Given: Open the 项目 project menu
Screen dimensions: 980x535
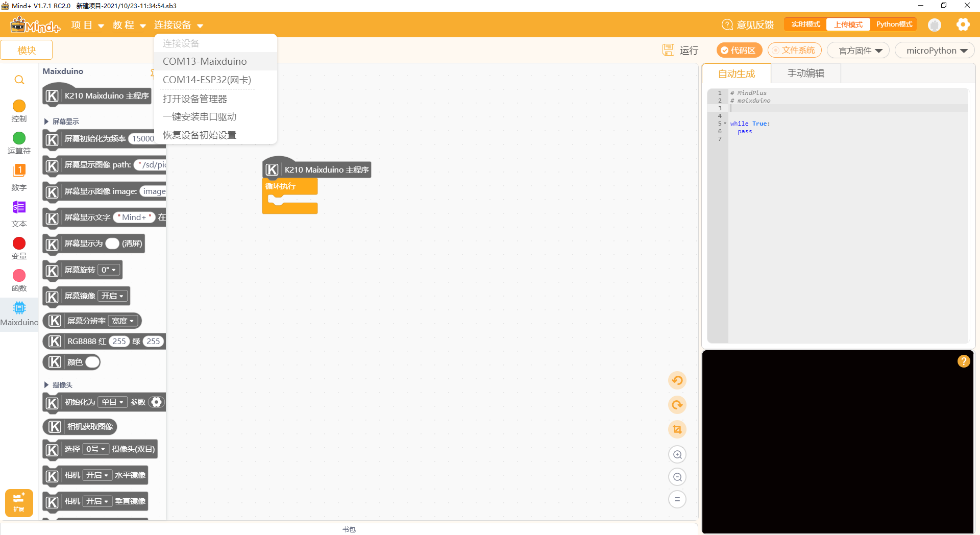Looking at the screenshot, I should coord(87,25).
